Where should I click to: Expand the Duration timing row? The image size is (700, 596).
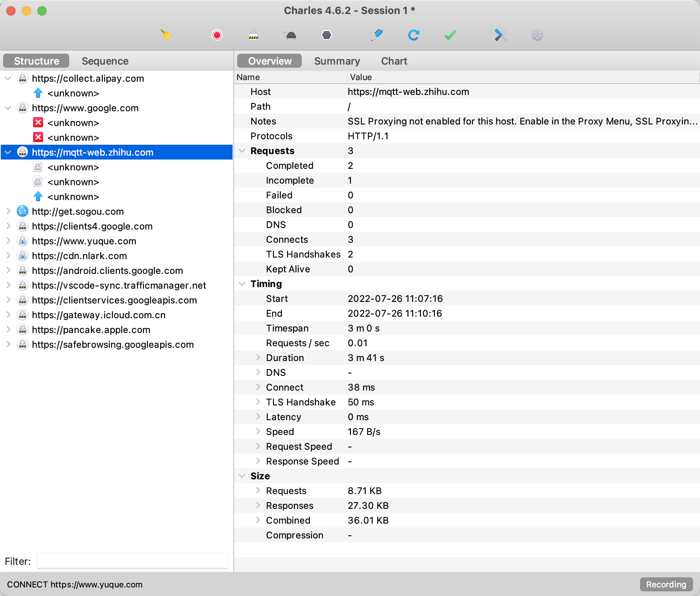tap(258, 358)
